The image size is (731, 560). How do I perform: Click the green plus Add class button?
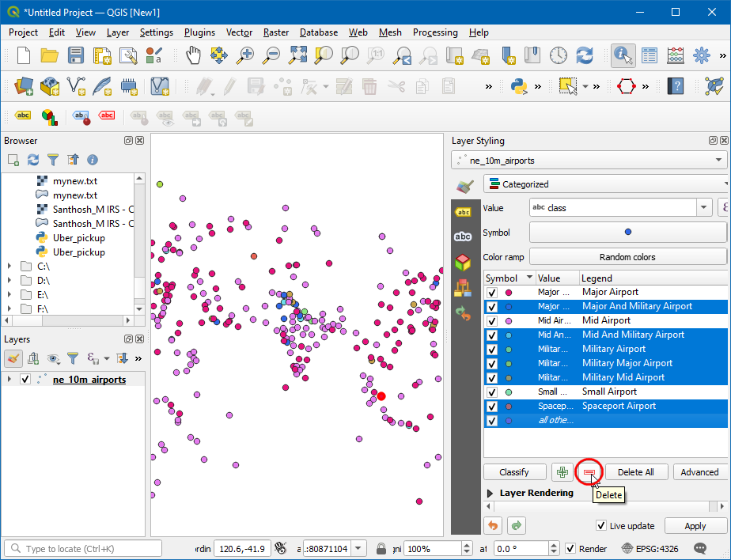[x=562, y=472]
